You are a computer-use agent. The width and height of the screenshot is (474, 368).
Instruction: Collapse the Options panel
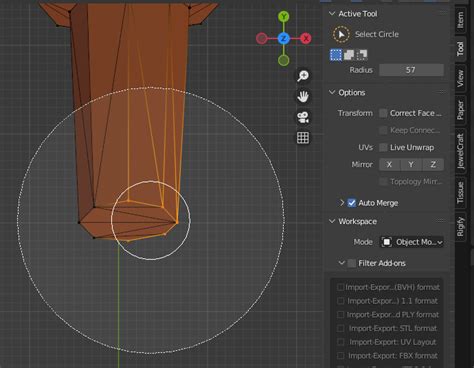(x=332, y=92)
